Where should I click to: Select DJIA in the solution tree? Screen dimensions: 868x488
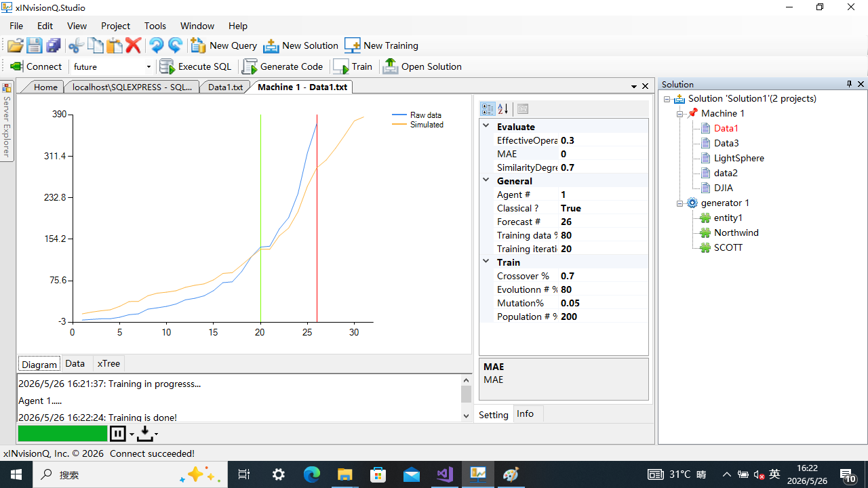[723, 188]
